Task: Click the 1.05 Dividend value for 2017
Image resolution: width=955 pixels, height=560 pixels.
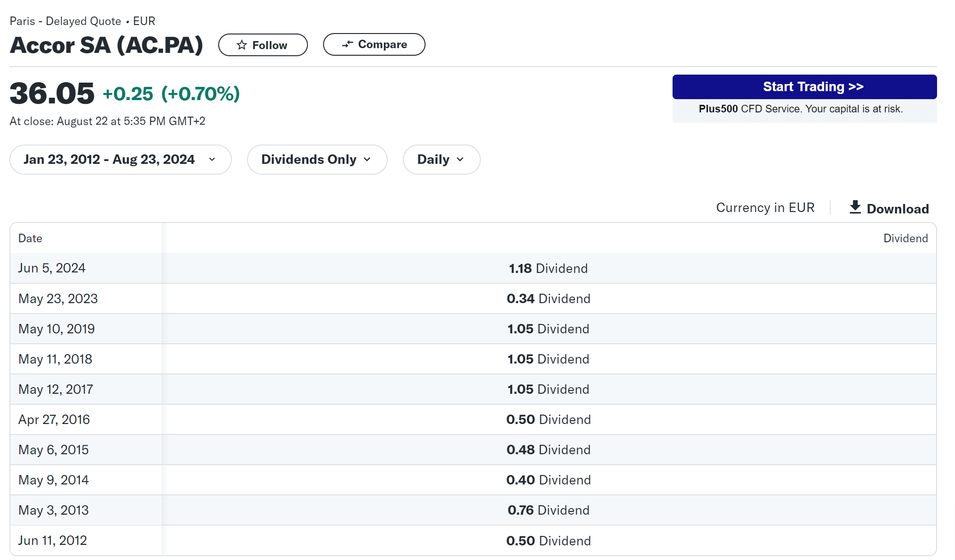Action: click(x=548, y=390)
